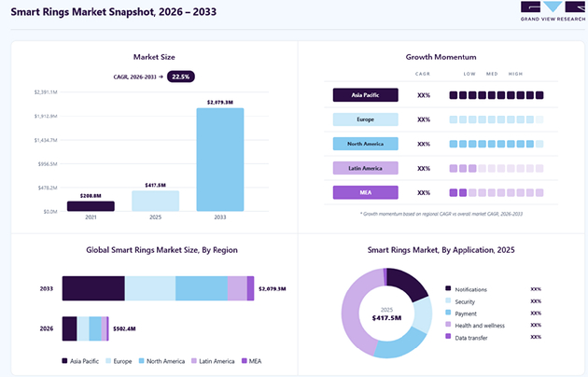Screen dimensions: 588x377
Task: Click the North America legend swatch
Action: pyautogui.click(x=141, y=360)
